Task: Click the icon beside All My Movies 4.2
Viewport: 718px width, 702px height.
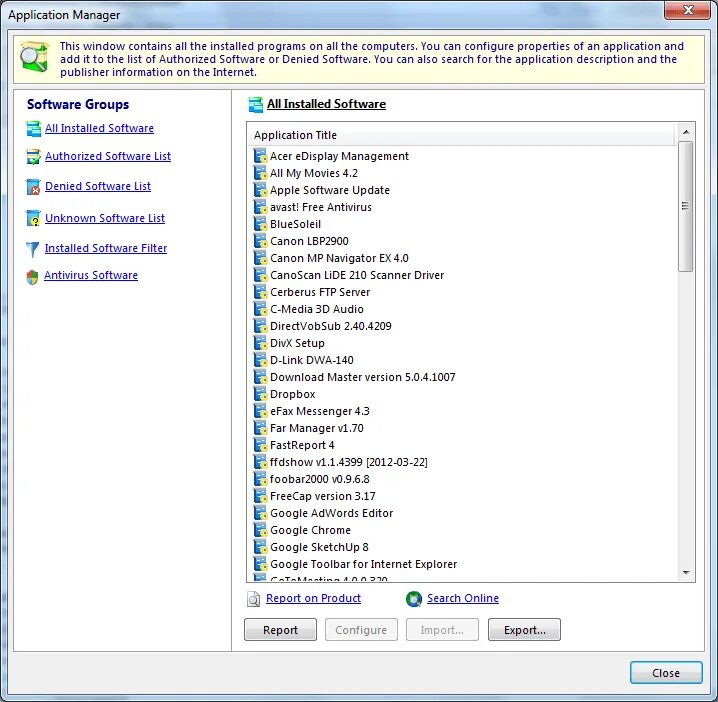Action: coord(260,173)
